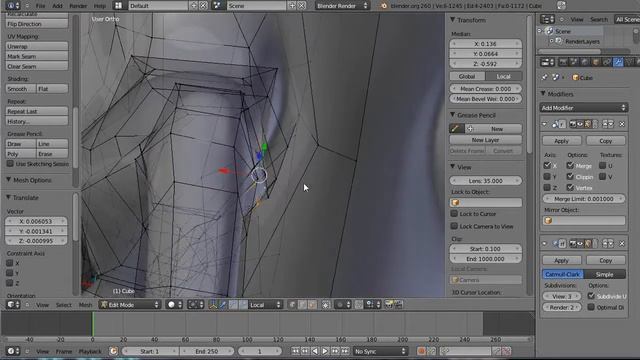Viewport: 640px width, 360px height.
Task: Open the Mesh menu in 3D header
Action: (x=85, y=305)
